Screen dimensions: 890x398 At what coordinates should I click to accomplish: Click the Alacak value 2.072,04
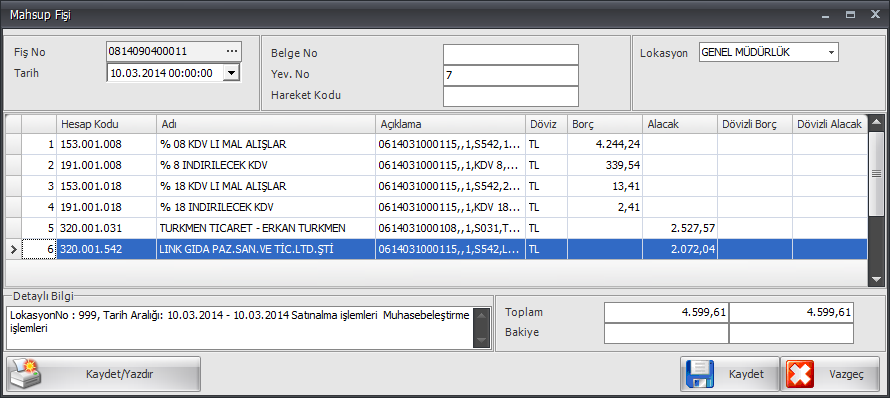click(680, 249)
